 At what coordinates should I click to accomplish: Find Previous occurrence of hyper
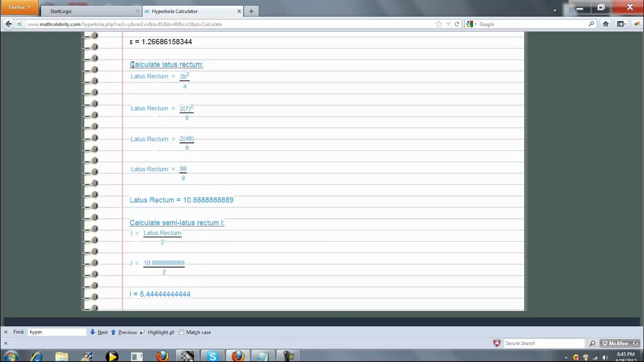point(124,332)
